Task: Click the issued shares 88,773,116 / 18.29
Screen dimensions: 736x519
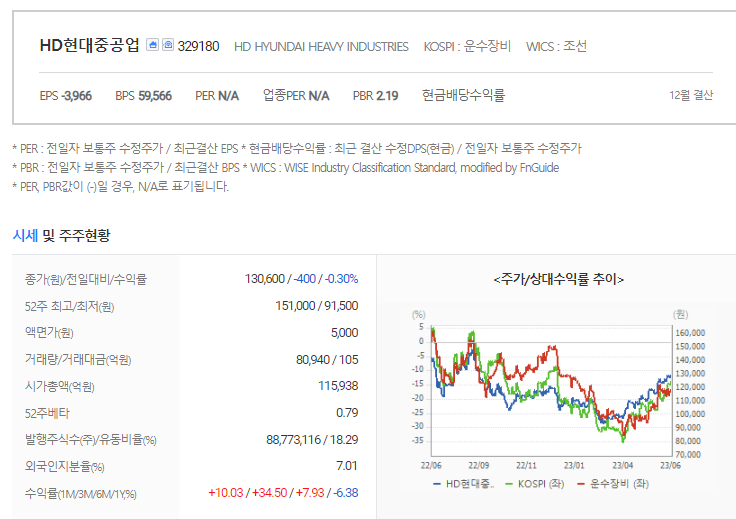Action: pyautogui.click(x=312, y=440)
